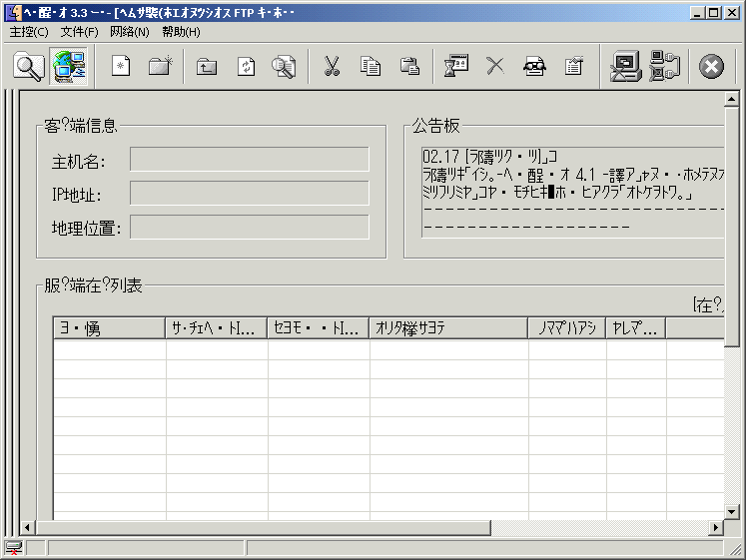The image size is (746, 560).
Task: Click the copy documents icon
Action: pos(371,67)
